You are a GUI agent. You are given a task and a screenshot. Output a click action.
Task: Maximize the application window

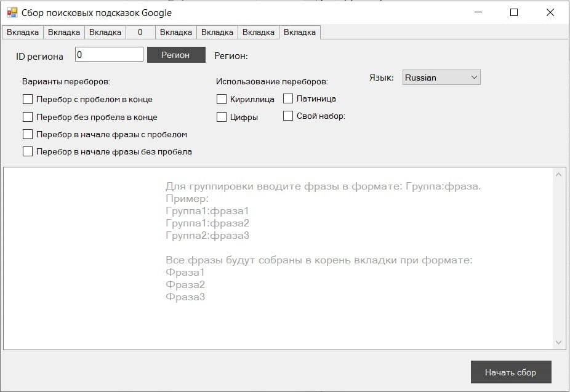click(x=514, y=12)
